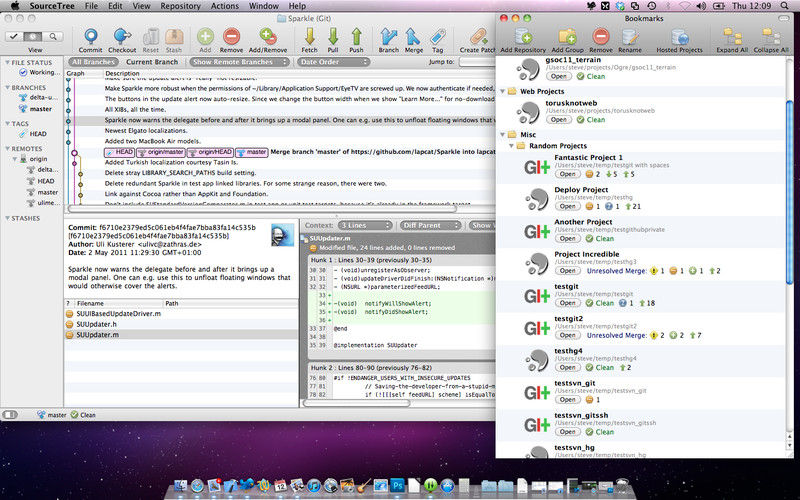The width and height of the screenshot is (800, 500).
Task: Open the Actions menu
Action: coord(224,6)
